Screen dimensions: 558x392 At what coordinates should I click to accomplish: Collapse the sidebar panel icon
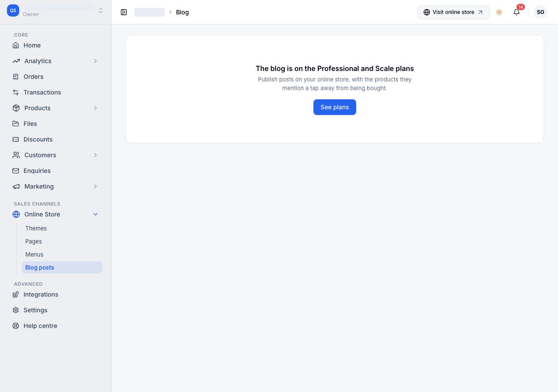point(124,12)
